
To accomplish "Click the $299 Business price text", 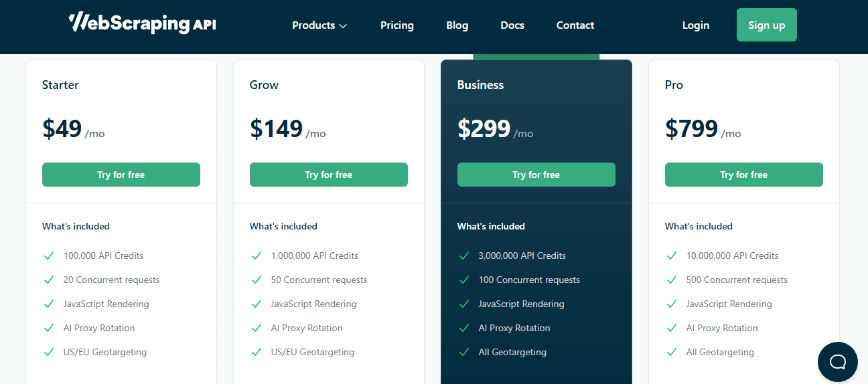I will coord(484,128).
